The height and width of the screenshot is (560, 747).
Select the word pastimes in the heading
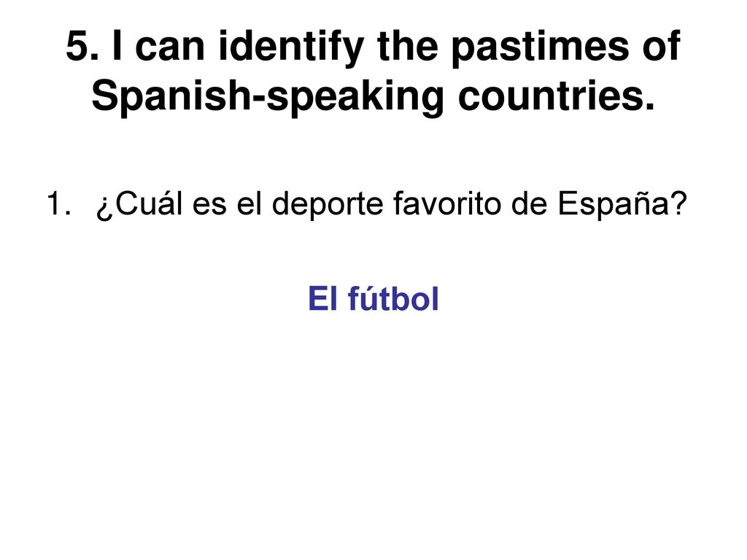coord(540,47)
